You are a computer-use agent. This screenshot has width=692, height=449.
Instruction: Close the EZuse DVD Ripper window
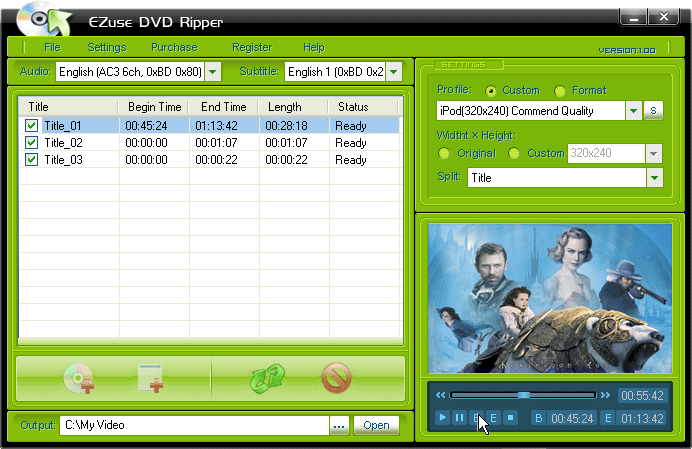click(664, 17)
